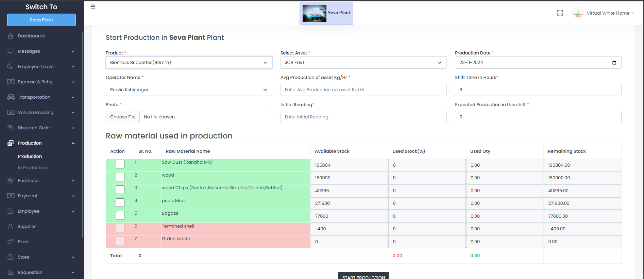Click the Initial Reading input field
The height and width of the screenshot is (279, 644).
(363, 117)
